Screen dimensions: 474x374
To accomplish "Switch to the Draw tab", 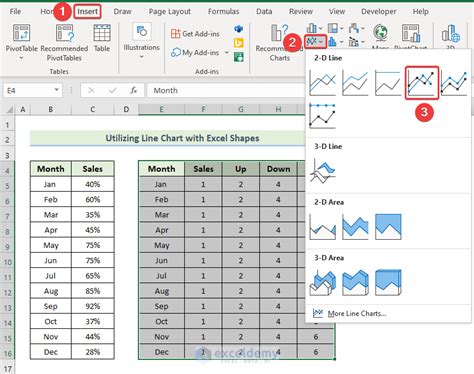I will [122, 12].
